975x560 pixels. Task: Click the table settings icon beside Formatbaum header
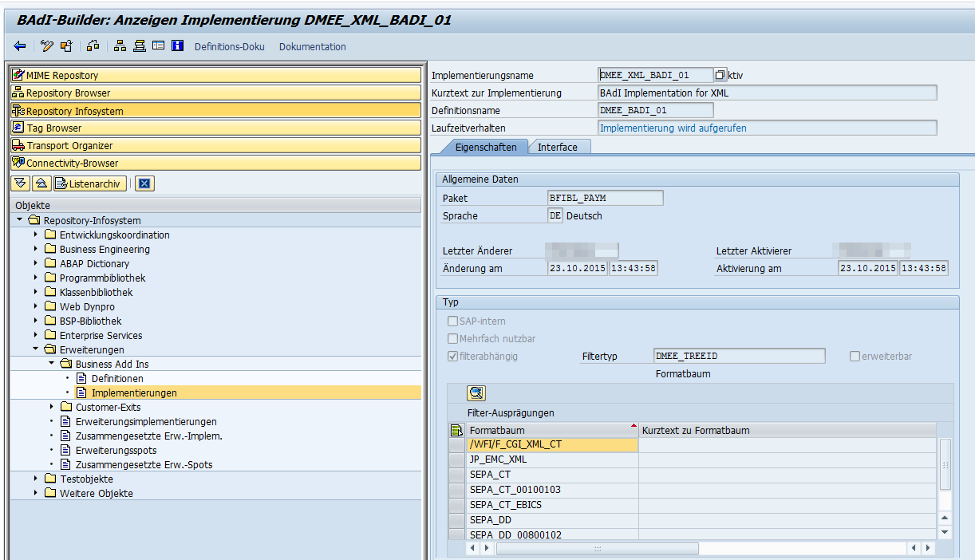(x=457, y=431)
